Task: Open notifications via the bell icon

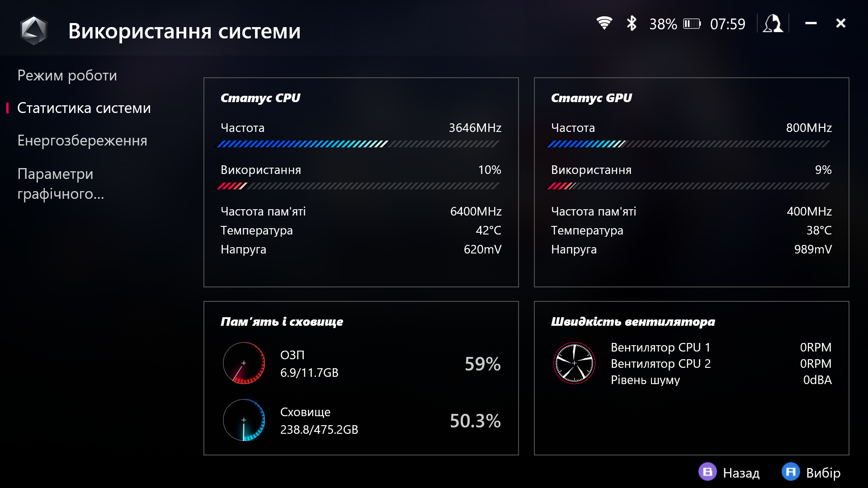Action: 773,23
